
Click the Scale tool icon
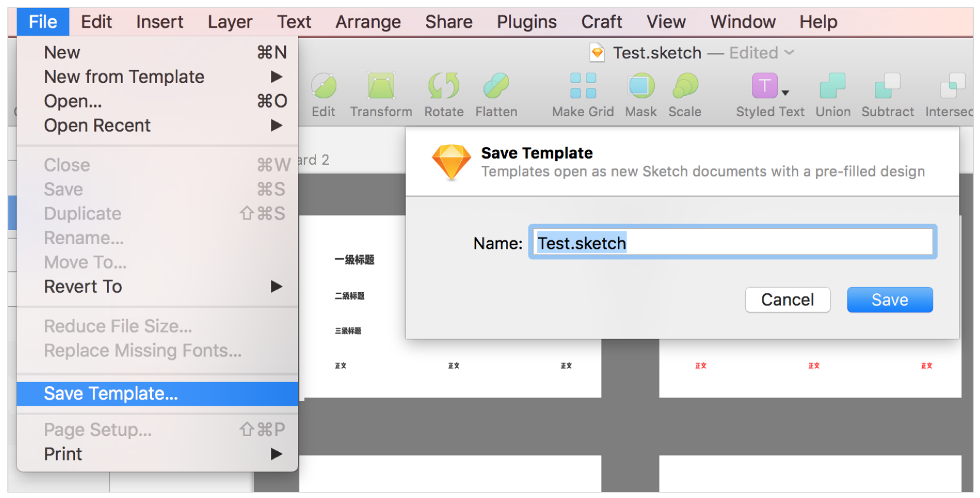tap(685, 86)
